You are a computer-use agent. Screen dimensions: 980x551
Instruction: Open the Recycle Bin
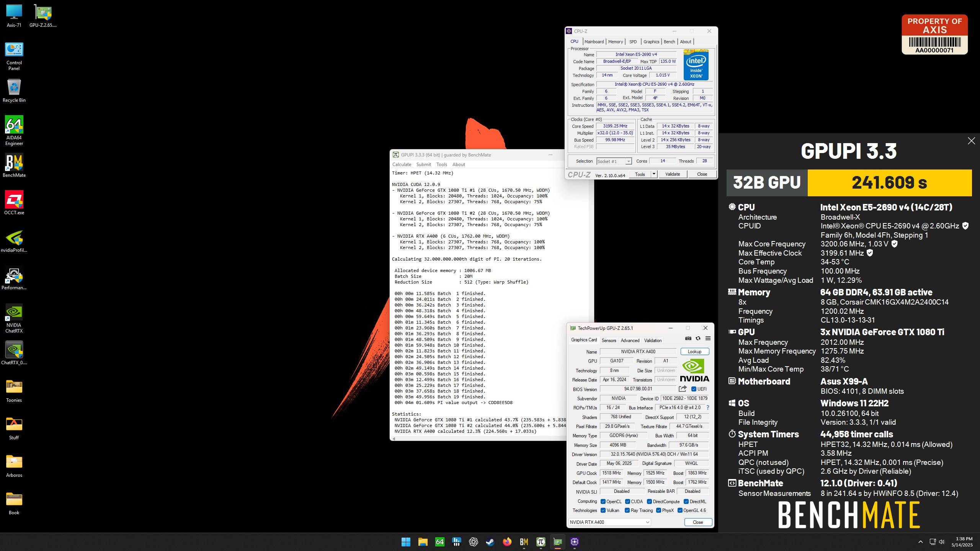click(14, 91)
